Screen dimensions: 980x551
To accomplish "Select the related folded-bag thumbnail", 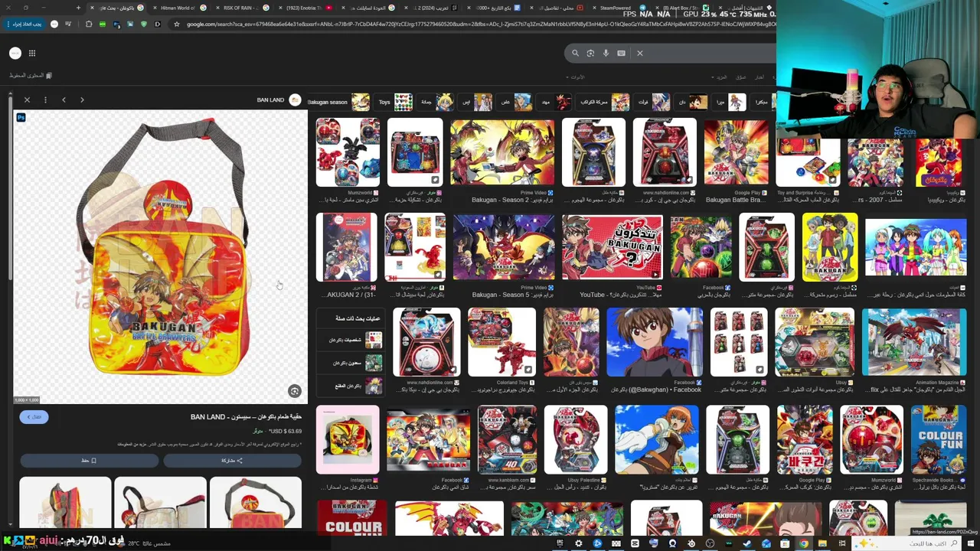I will 65,503.
